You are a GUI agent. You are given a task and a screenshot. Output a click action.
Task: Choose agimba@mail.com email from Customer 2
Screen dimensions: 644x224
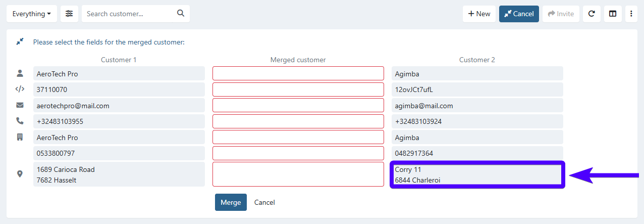pos(477,106)
